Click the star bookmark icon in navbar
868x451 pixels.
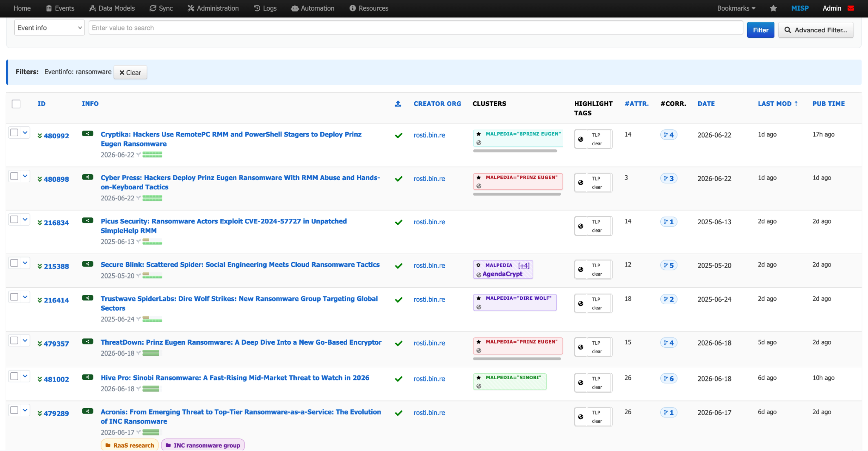click(773, 8)
